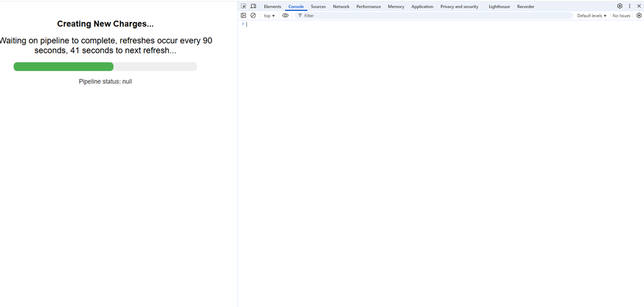
Task: Switch to the Network tab
Action: [341, 6]
